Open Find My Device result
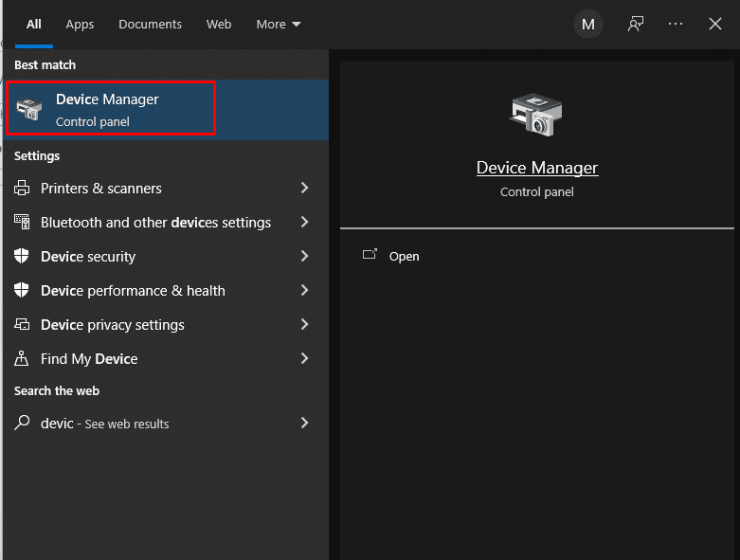740x560 pixels. [x=166, y=358]
